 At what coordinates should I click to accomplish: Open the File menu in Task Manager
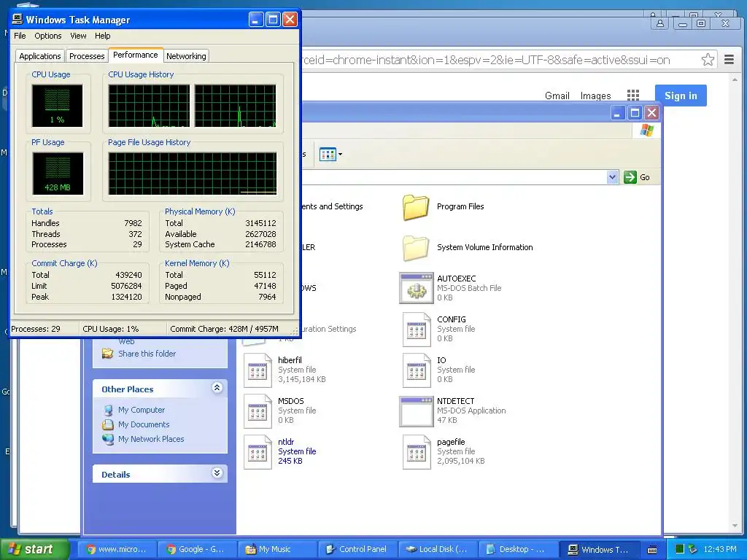click(20, 36)
